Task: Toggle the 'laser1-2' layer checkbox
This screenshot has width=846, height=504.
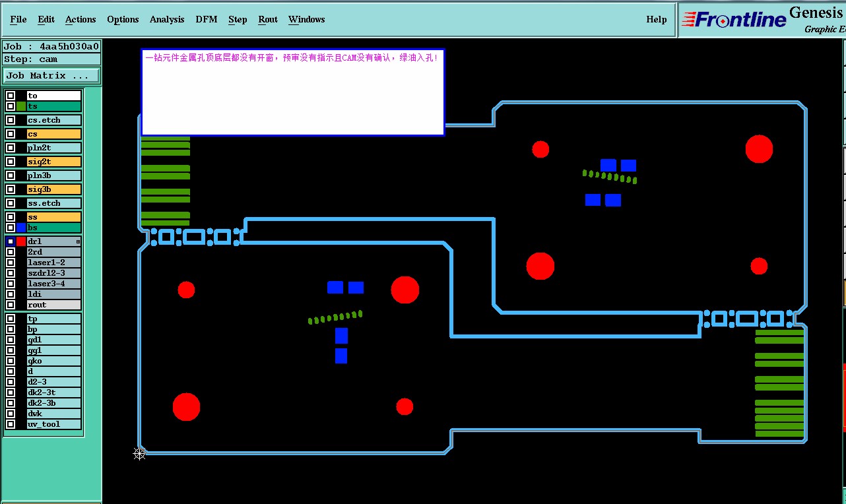Action: (x=11, y=263)
